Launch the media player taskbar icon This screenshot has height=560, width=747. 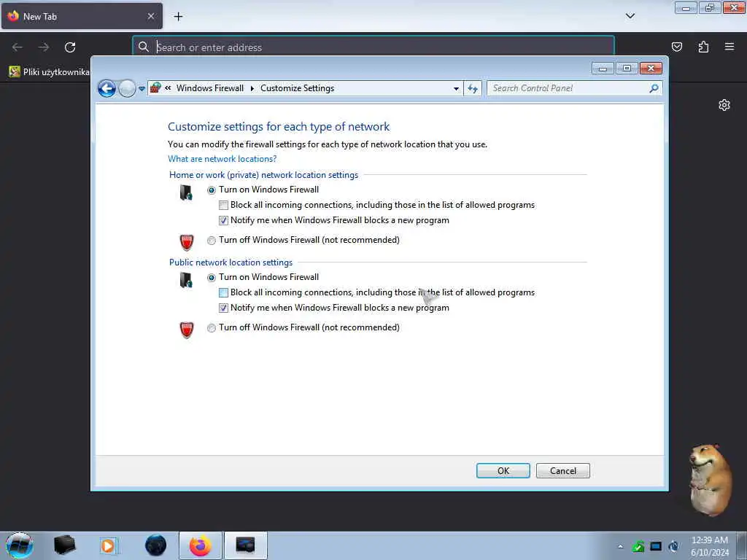click(108, 545)
